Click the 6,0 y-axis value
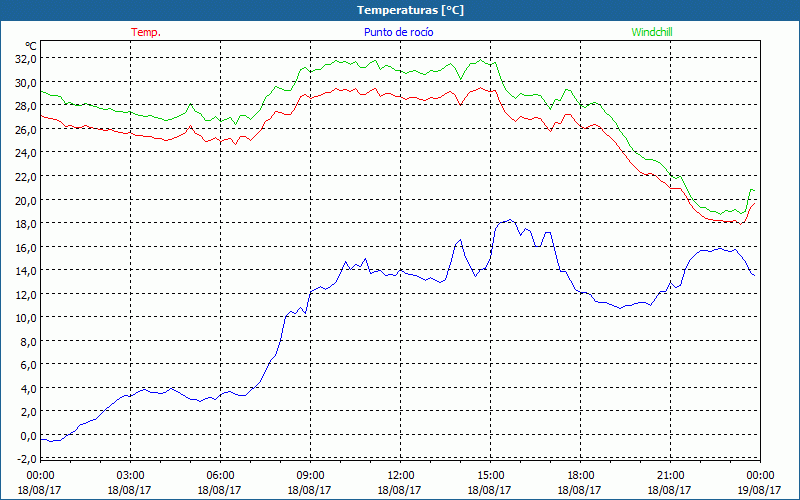Image resolution: width=800 pixels, height=500 pixels. pyautogui.click(x=29, y=365)
